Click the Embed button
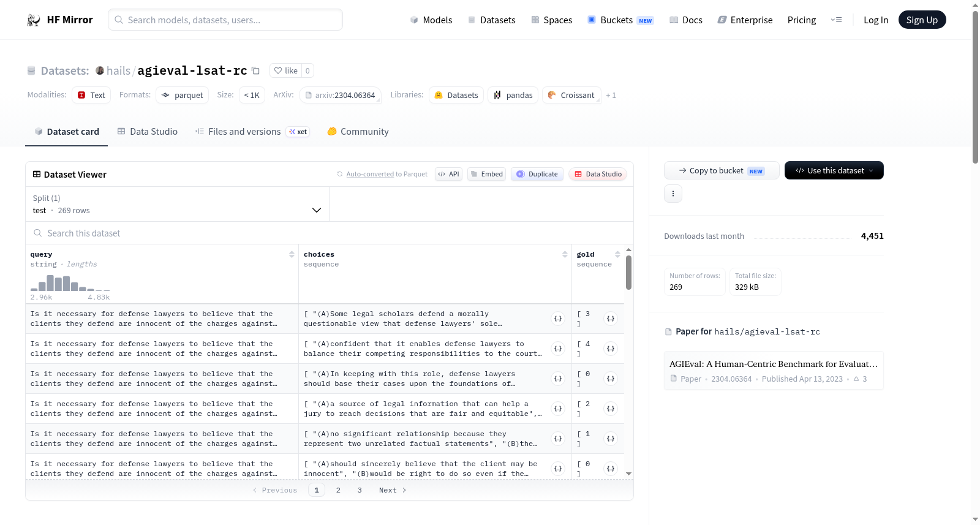Viewport: 980px width, 525px height. coord(486,174)
